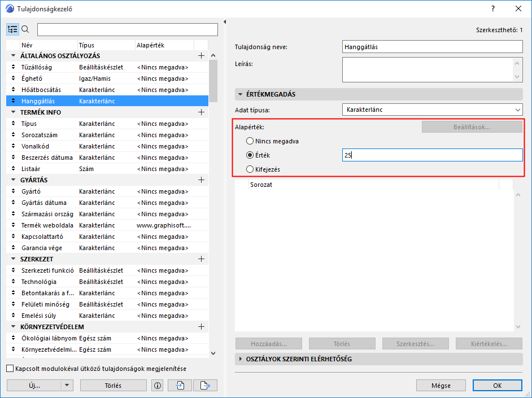The width and height of the screenshot is (532, 398).
Task: Open the Adat típusa dropdown
Action: (x=432, y=110)
